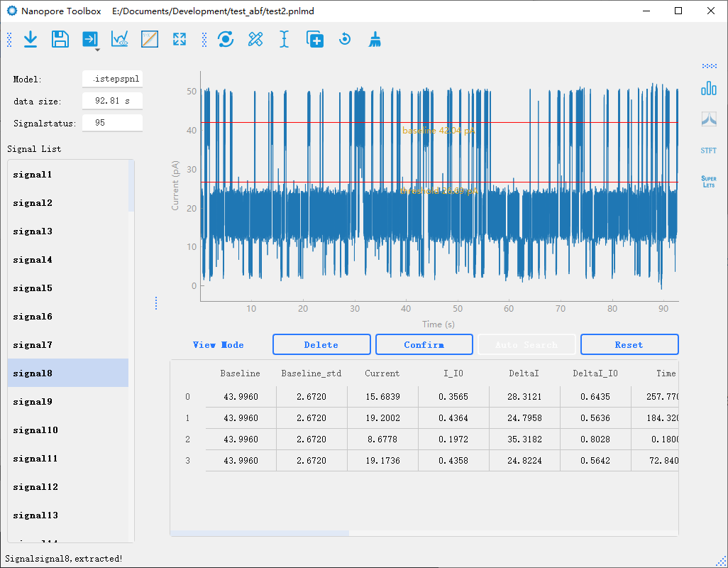Select signal11 in the Signal List
Viewport: 728px width, 568px height.
(68, 459)
